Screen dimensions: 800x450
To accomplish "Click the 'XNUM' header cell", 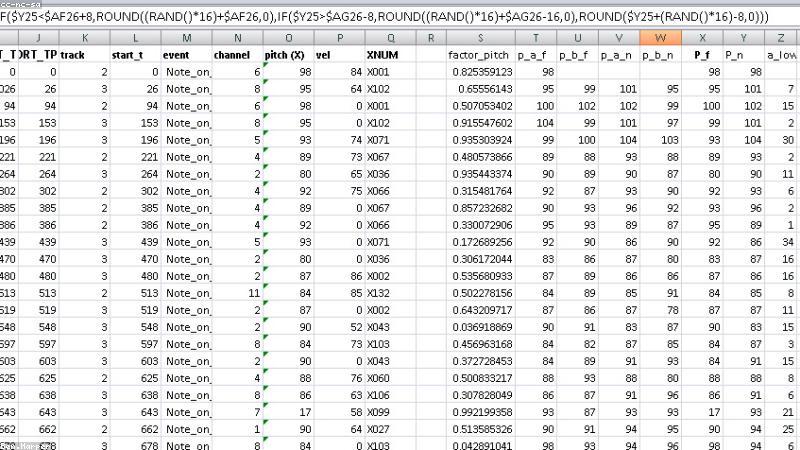I will (391, 55).
